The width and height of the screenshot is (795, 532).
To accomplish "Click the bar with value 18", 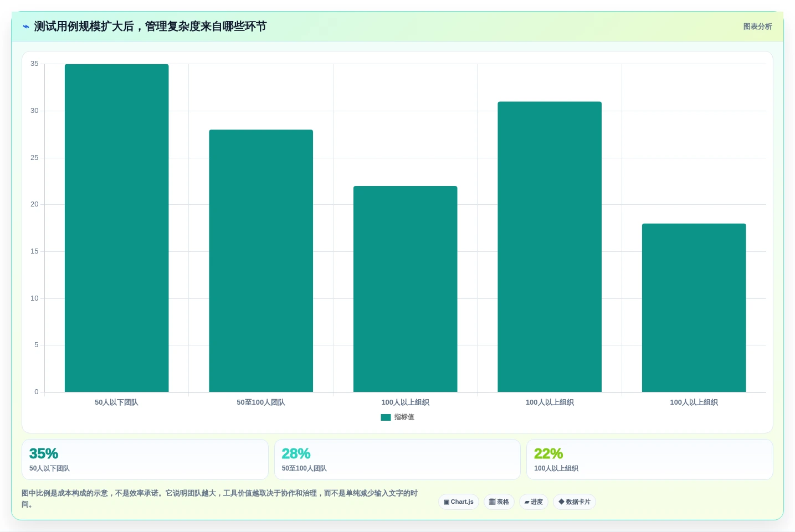I will [x=694, y=308].
